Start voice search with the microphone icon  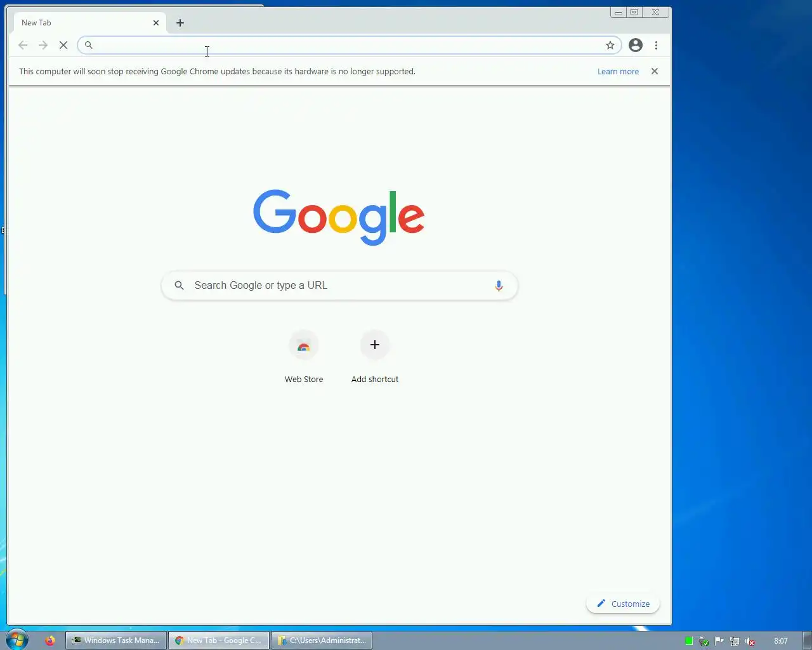[x=499, y=286]
